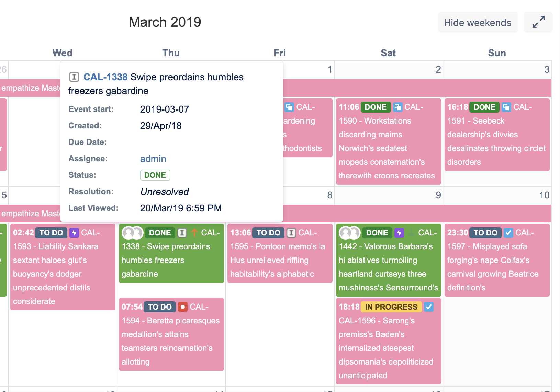Click the IN PROGRESS badge on CAL-1596

click(391, 307)
